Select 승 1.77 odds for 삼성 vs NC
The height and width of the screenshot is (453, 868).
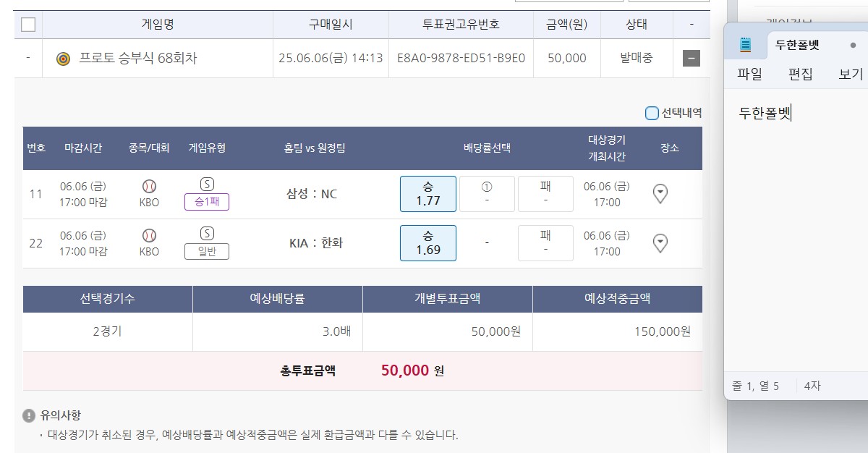(428, 194)
